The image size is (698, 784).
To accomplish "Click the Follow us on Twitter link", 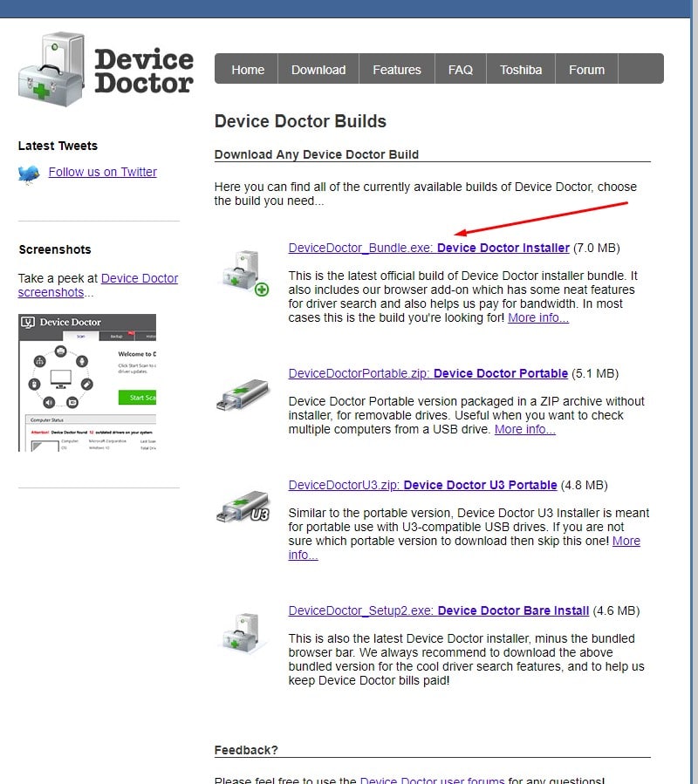I will click(x=102, y=172).
